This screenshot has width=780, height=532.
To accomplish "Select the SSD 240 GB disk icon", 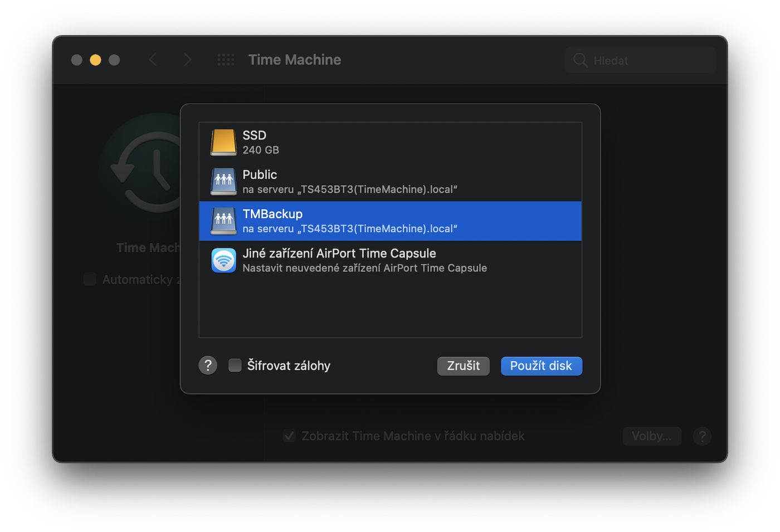I will (223, 143).
